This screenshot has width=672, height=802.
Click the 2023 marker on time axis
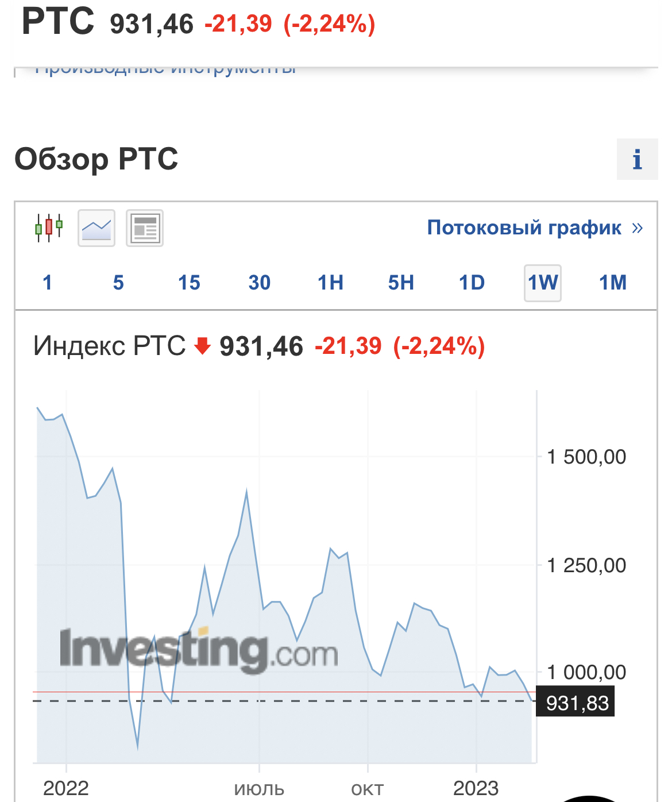pos(476,788)
